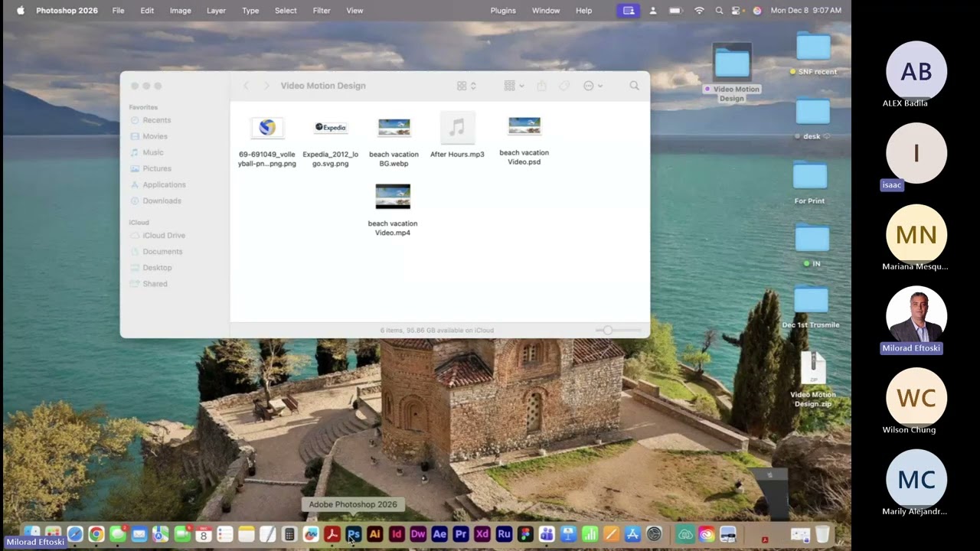Open the Finder group-by dropdown
Viewport: 980px width, 551px height.
[514, 86]
